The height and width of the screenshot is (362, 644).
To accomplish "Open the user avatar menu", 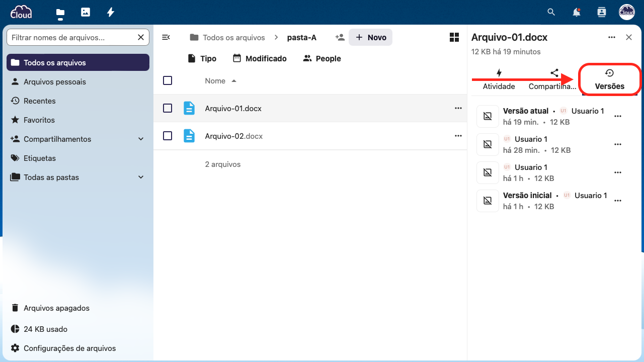I will coord(626,12).
